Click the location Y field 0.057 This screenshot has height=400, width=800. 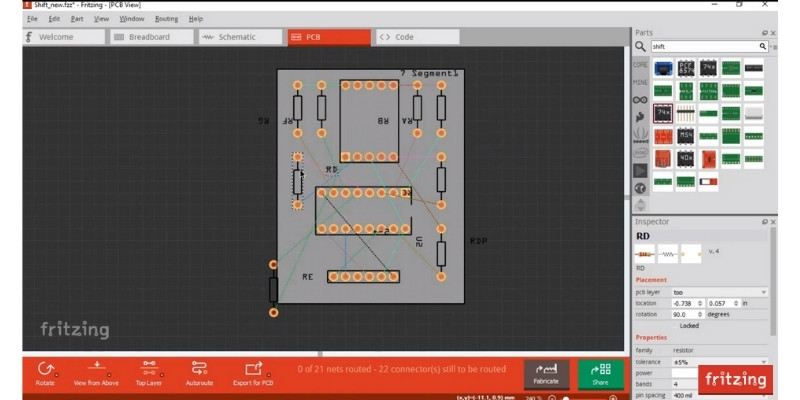722,304
